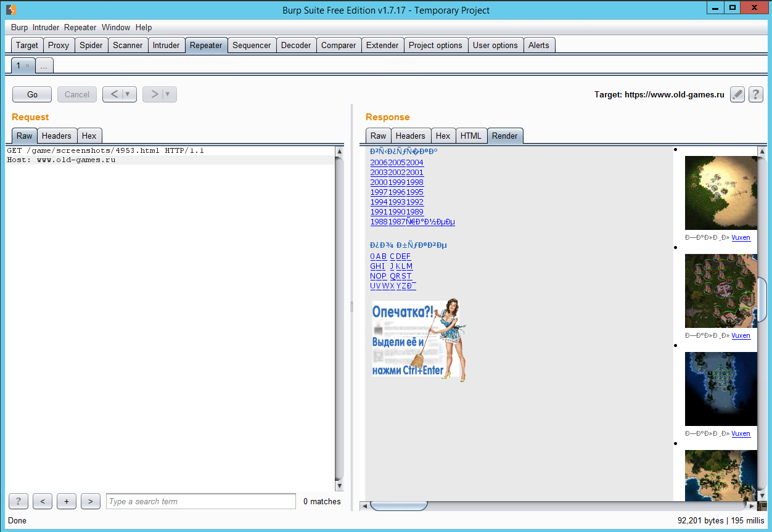Open history dropdown next to forward arrow
Viewport: 772px width, 532px height.
(x=168, y=94)
